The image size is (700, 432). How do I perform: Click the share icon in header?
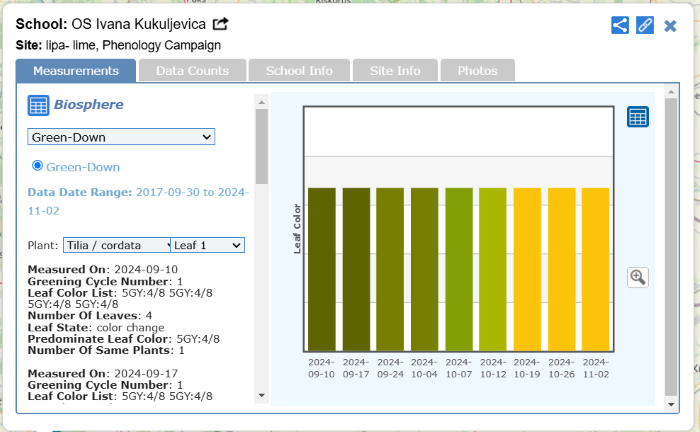coord(620,25)
